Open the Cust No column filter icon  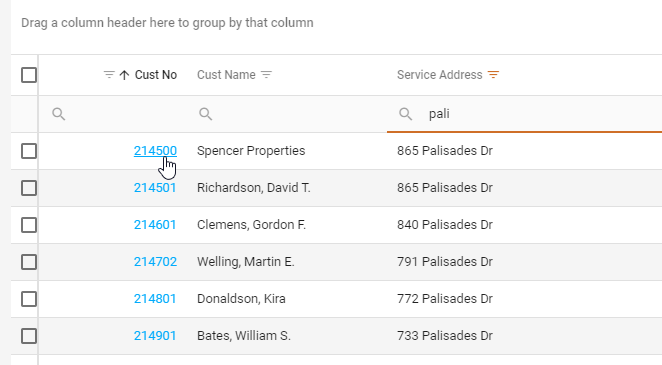[x=109, y=75]
